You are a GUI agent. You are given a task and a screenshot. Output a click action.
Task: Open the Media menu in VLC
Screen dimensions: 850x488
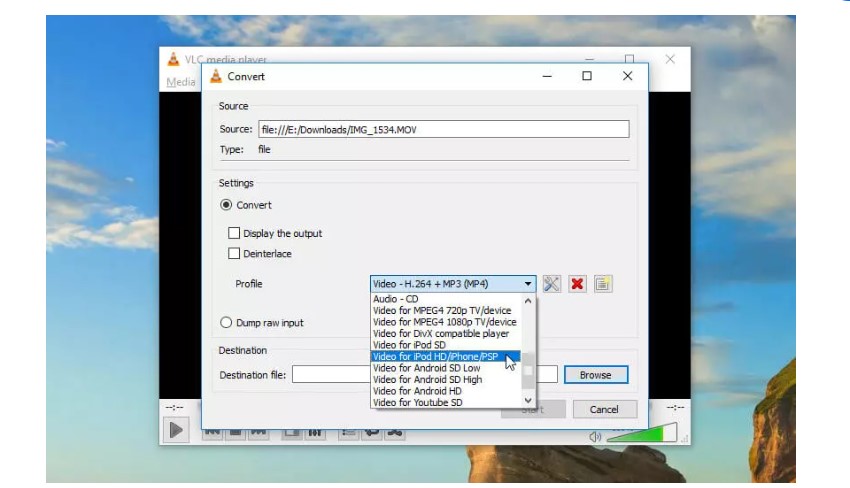click(181, 82)
